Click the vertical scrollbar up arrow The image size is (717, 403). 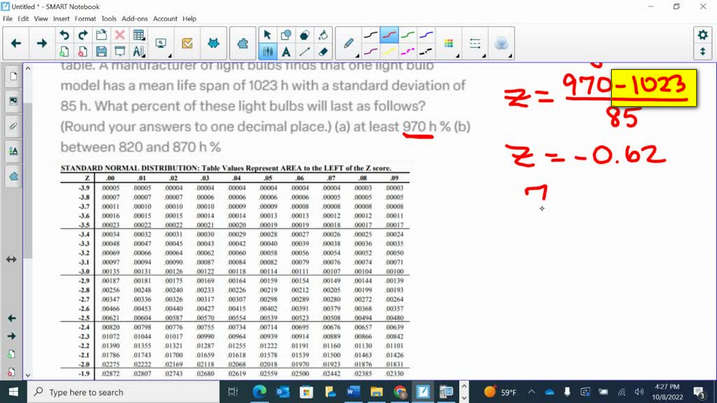(x=28, y=69)
